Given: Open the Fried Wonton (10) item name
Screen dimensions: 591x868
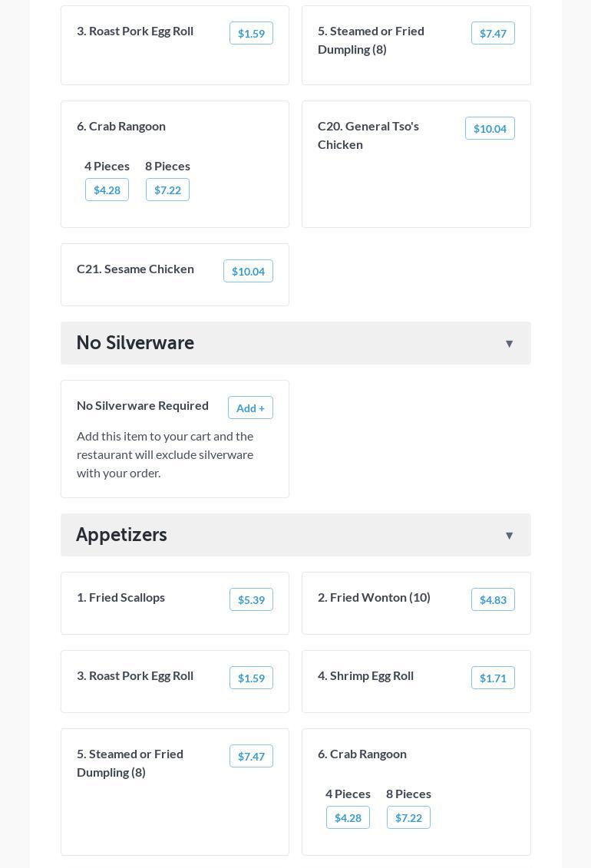Looking at the screenshot, I should click(374, 597).
